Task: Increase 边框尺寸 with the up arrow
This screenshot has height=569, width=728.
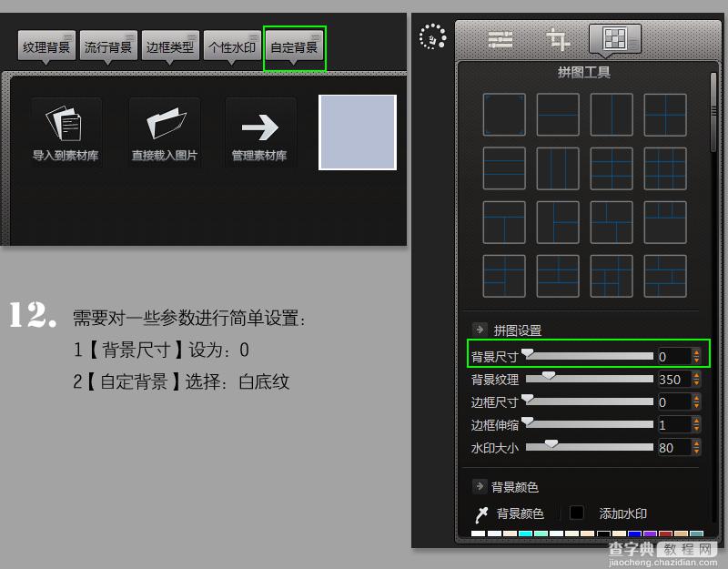Action: click(696, 398)
